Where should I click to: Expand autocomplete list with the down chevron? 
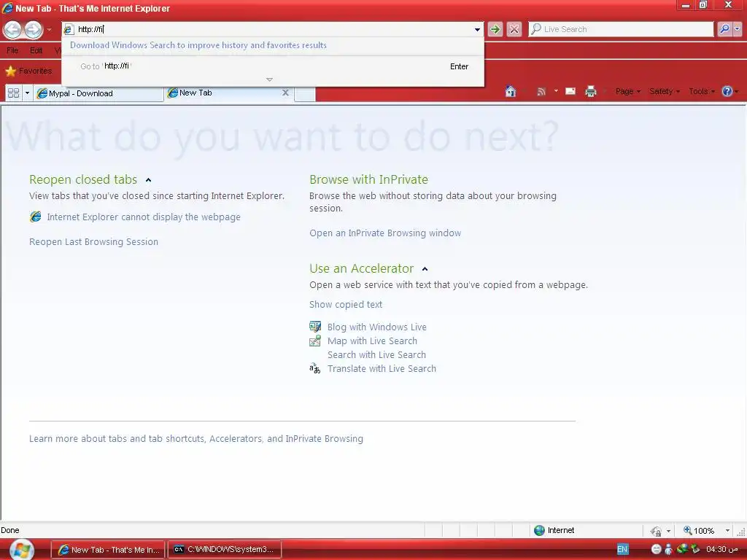click(269, 79)
